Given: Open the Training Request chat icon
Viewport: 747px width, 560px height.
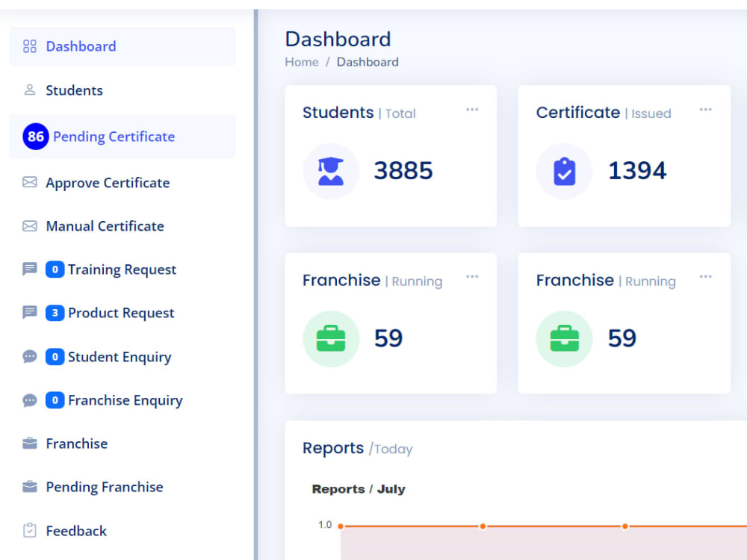Looking at the screenshot, I should pos(30,269).
